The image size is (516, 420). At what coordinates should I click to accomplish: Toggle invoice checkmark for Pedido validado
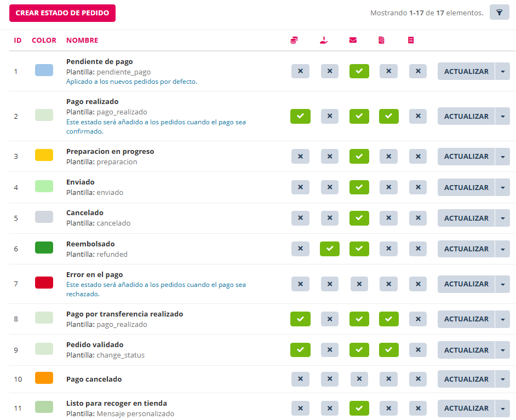[388, 350]
